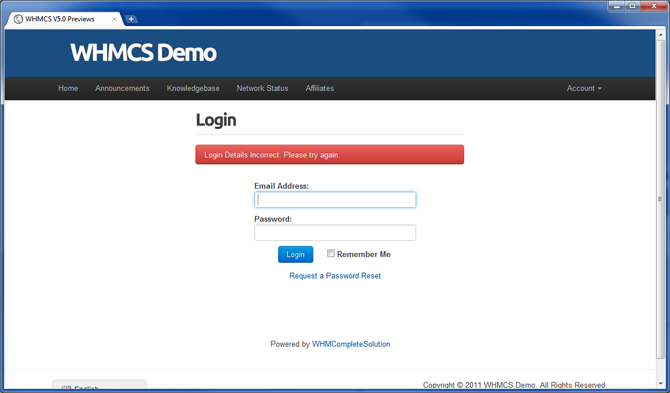Expand the Account dropdown menu

point(584,88)
